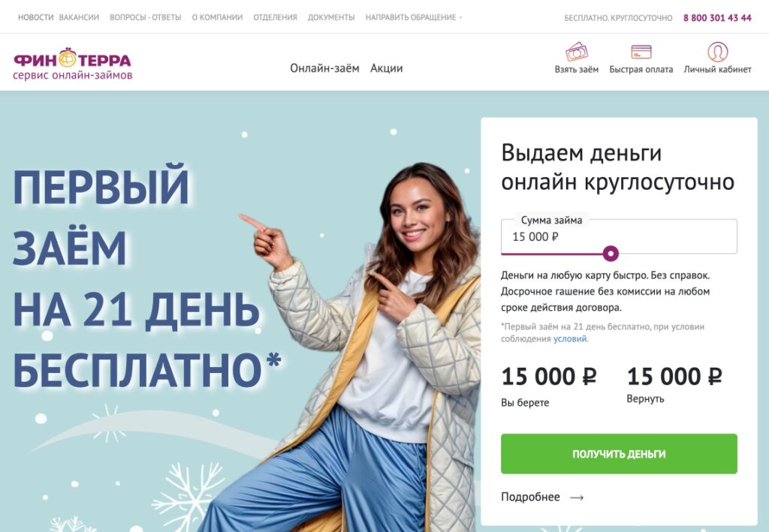Screen dimensions: 769x532
Task: Click the loan amount slider handle
Action: click(x=611, y=254)
